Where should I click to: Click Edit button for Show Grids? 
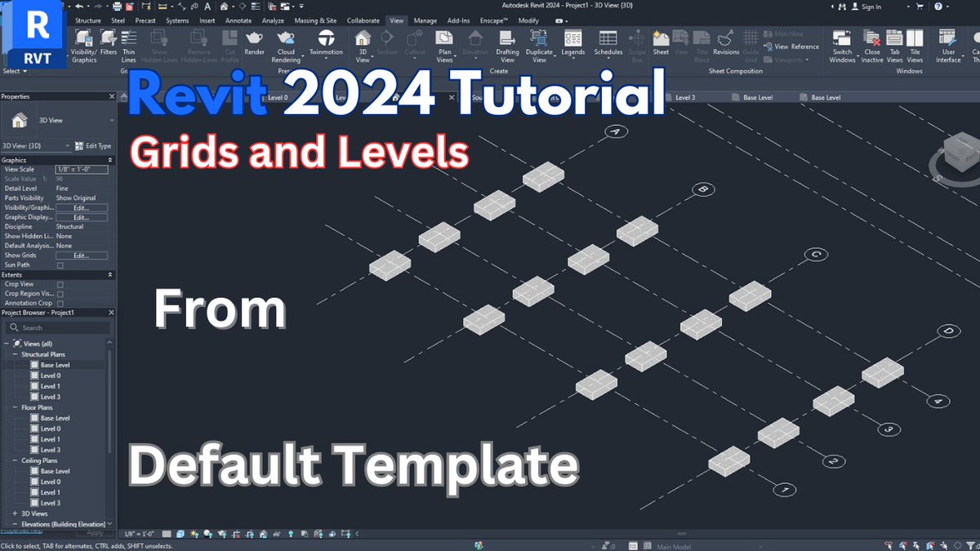pyautogui.click(x=81, y=256)
